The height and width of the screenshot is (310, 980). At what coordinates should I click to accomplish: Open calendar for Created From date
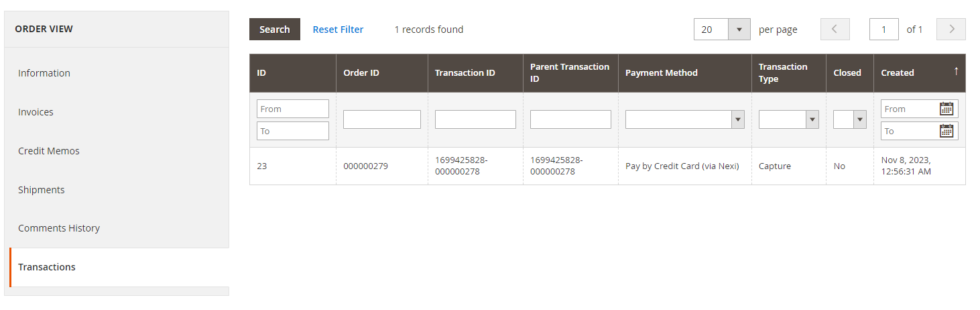(x=946, y=109)
